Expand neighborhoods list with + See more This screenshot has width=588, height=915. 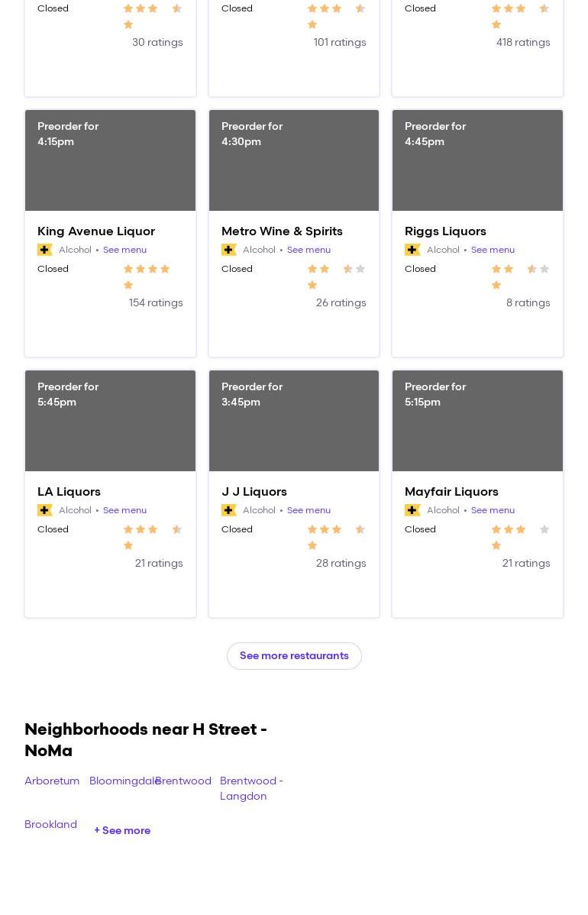[122, 830]
